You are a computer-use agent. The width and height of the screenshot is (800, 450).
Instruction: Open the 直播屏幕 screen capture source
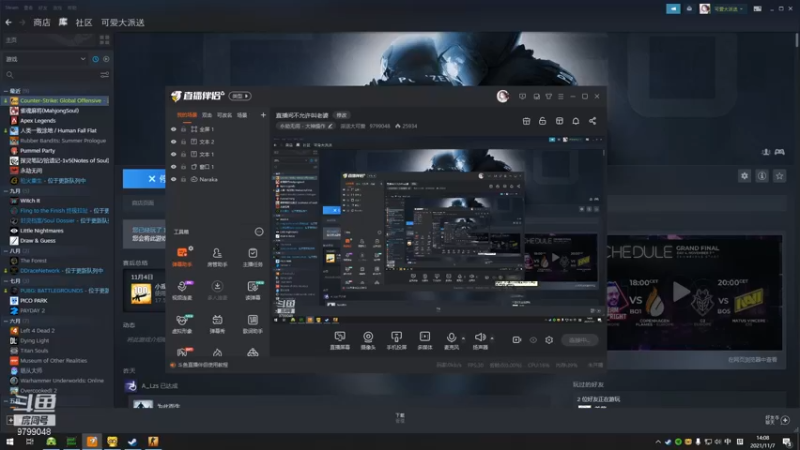coord(340,340)
